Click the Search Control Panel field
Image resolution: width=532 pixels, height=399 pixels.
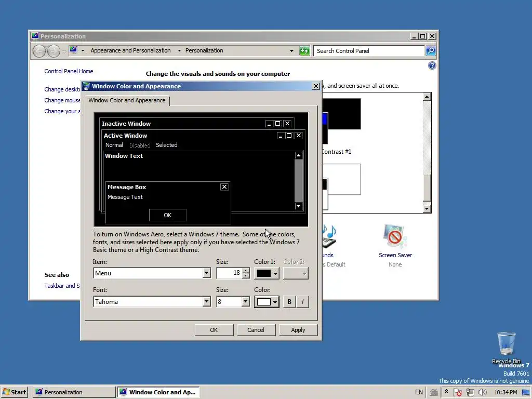pyautogui.click(x=369, y=51)
